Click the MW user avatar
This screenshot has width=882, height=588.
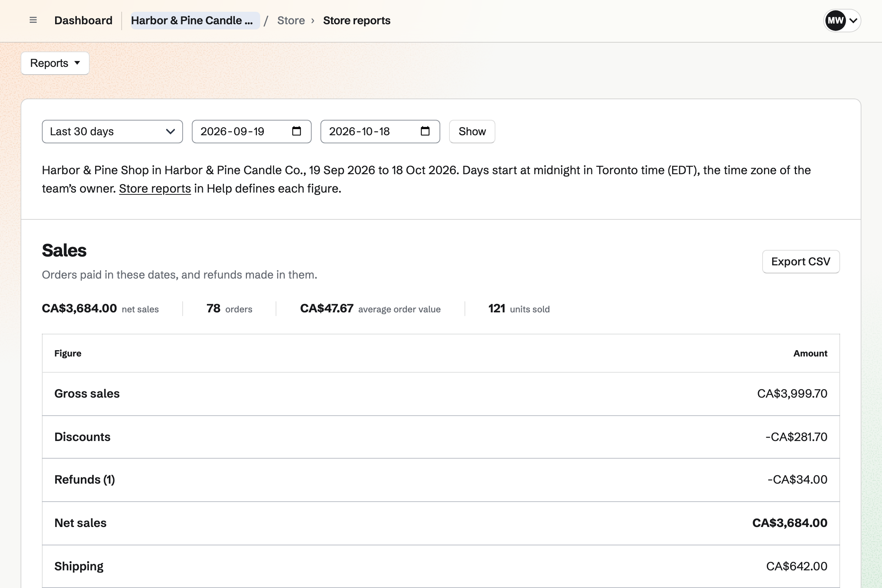[x=835, y=20]
